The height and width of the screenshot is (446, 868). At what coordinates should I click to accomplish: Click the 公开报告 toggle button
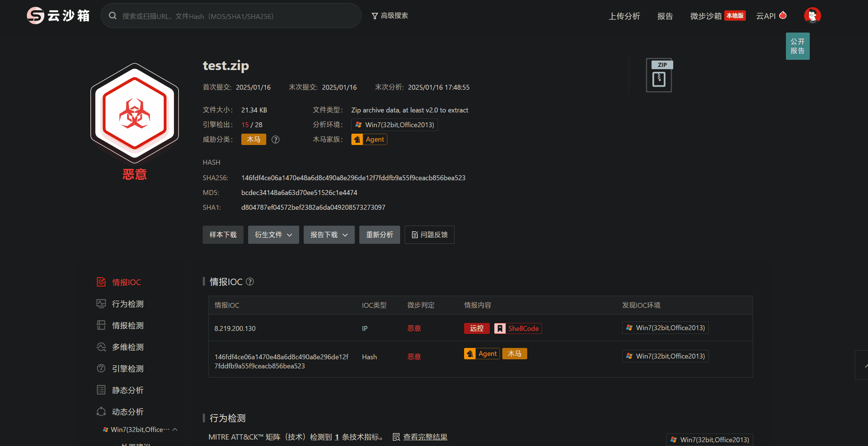point(797,46)
